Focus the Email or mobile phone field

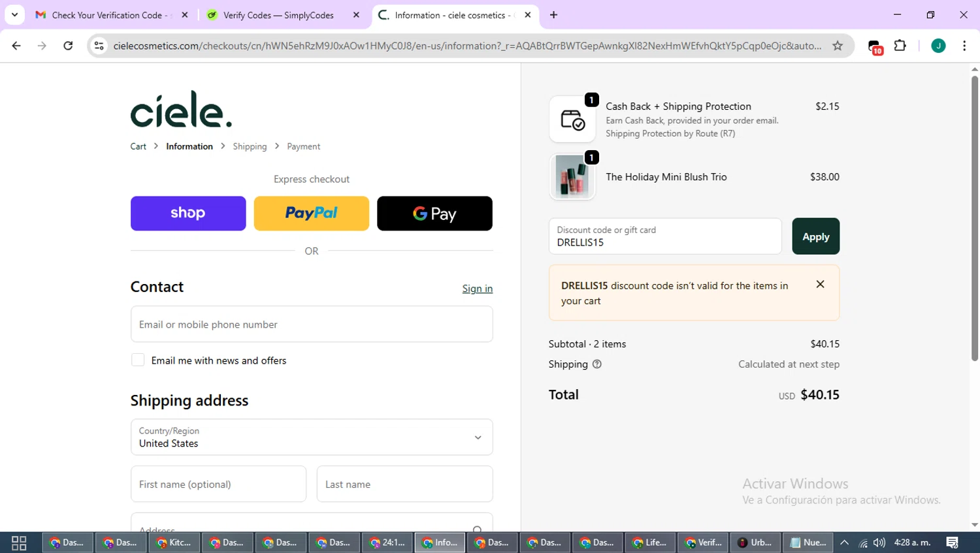coord(312,324)
